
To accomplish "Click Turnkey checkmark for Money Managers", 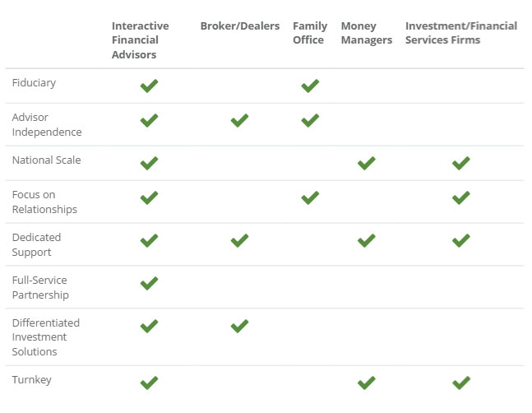I will point(367,383).
